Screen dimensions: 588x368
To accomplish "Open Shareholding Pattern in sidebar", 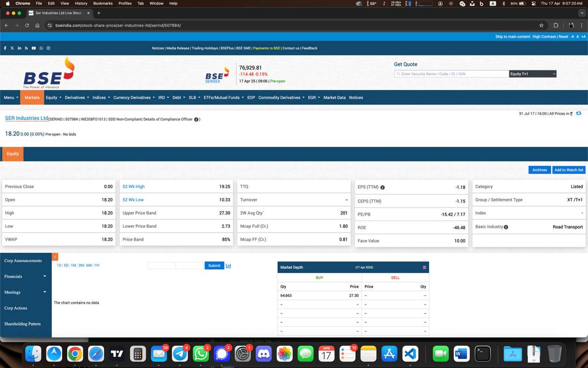I will (23, 324).
